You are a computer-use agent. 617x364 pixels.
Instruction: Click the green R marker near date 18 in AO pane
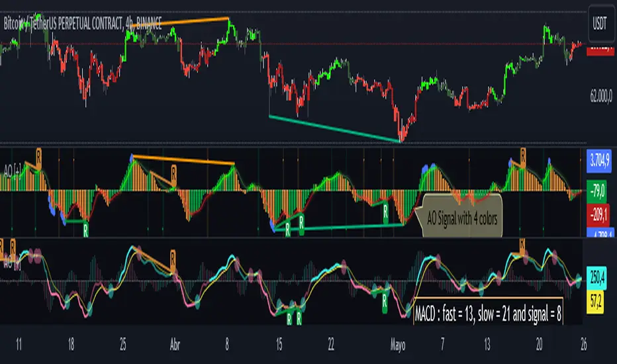pos(86,230)
